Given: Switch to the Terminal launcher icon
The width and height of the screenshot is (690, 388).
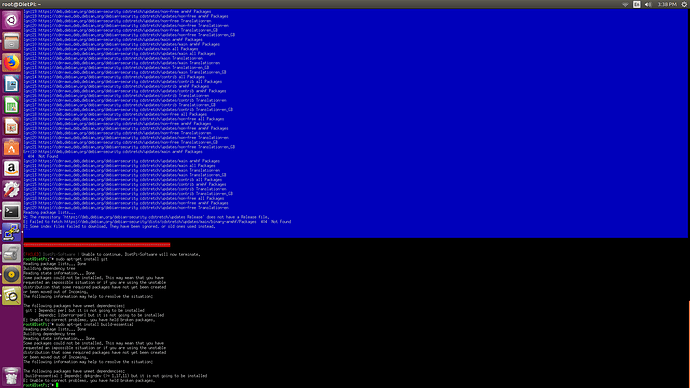Looking at the screenshot, I should click(x=11, y=211).
